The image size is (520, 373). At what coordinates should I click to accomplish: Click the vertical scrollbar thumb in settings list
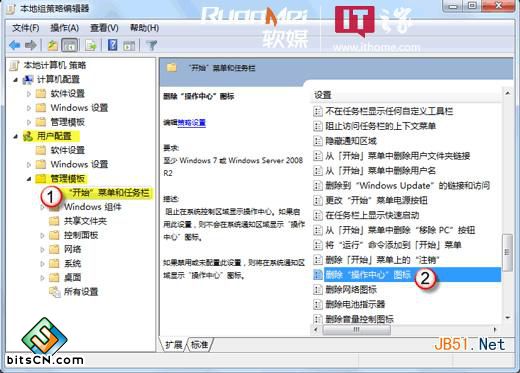tap(507, 253)
